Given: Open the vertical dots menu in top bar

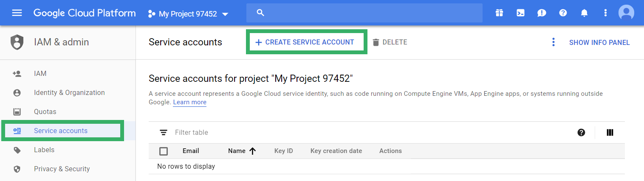Looking at the screenshot, I should (x=605, y=13).
